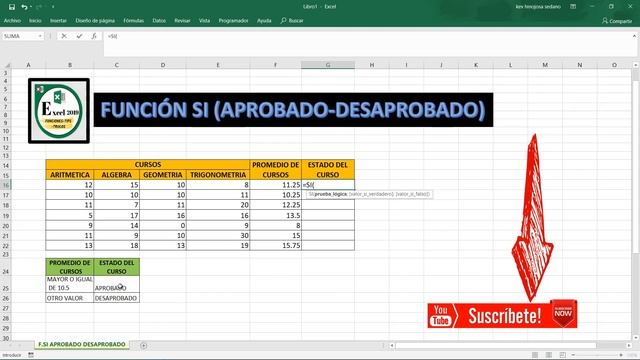Add a new sheet with plus icon
640x360 pixels.
click(x=144, y=345)
